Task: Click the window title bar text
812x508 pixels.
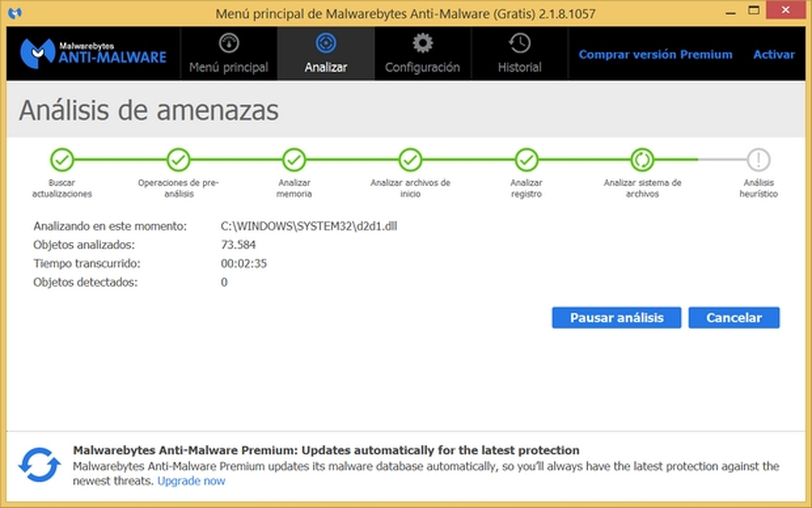Action: 405,14
